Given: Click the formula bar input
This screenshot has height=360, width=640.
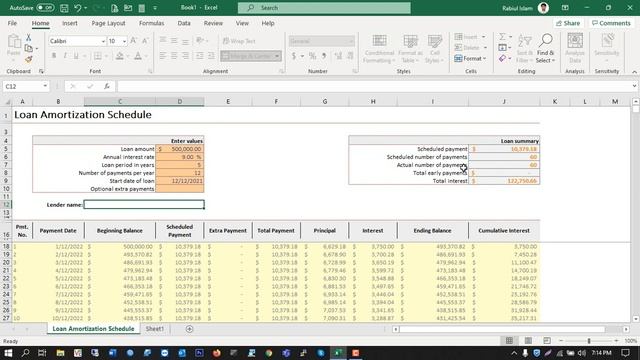Looking at the screenshot, I should (x=375, y=86).
